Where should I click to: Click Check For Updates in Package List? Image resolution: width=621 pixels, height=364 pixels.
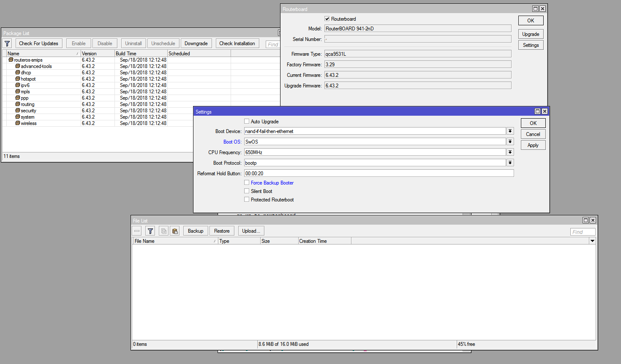(x=39, y=43)
